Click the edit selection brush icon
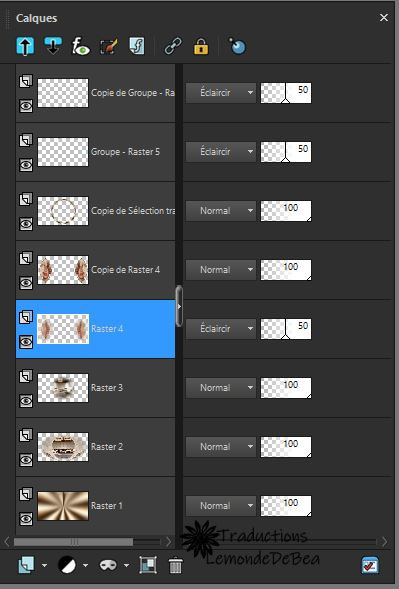 coord(109,47)
